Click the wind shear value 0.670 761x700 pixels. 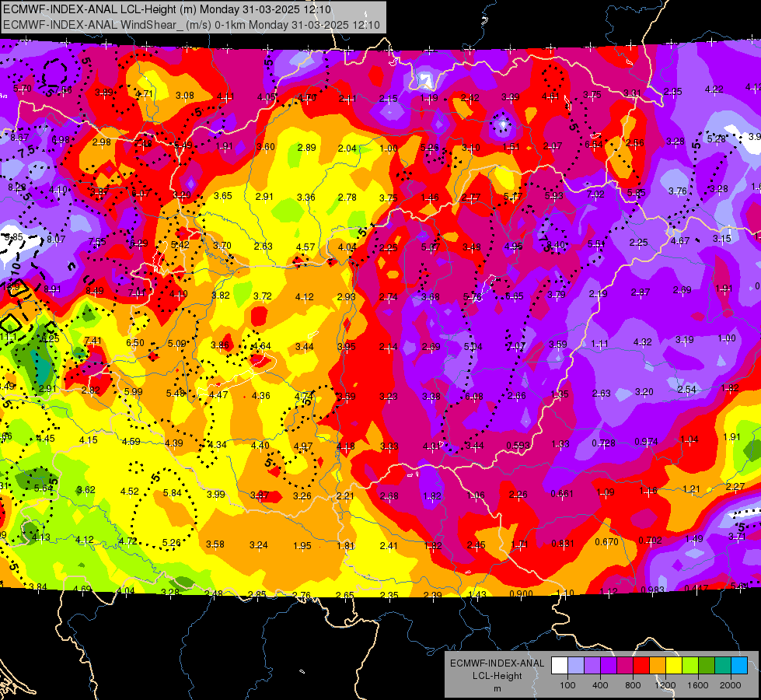coord(606,541)
